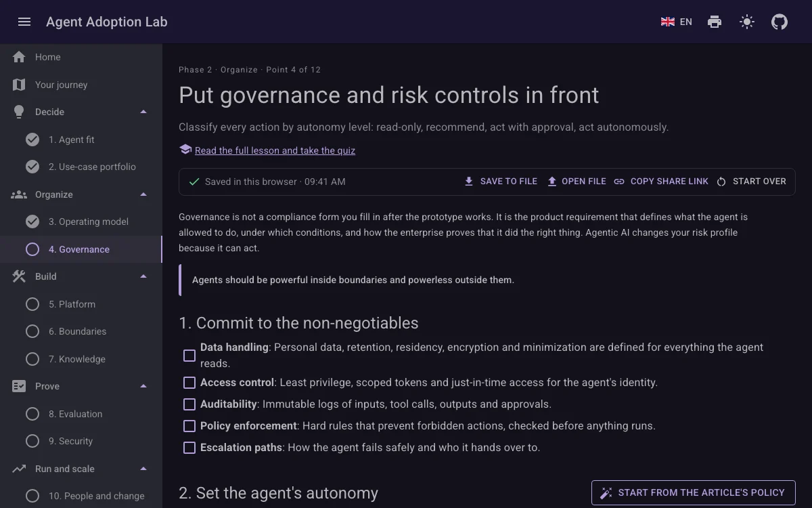This screenshot has height=508, width=812.
Task: Select 4. Governance sidebar item
Action: [81, 249]
